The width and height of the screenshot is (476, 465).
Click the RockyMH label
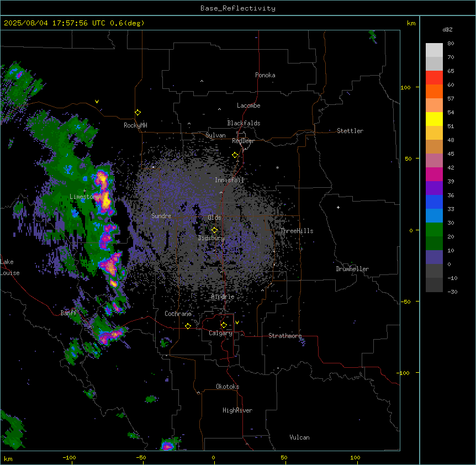pyautogui.click(x=135, y=125)
